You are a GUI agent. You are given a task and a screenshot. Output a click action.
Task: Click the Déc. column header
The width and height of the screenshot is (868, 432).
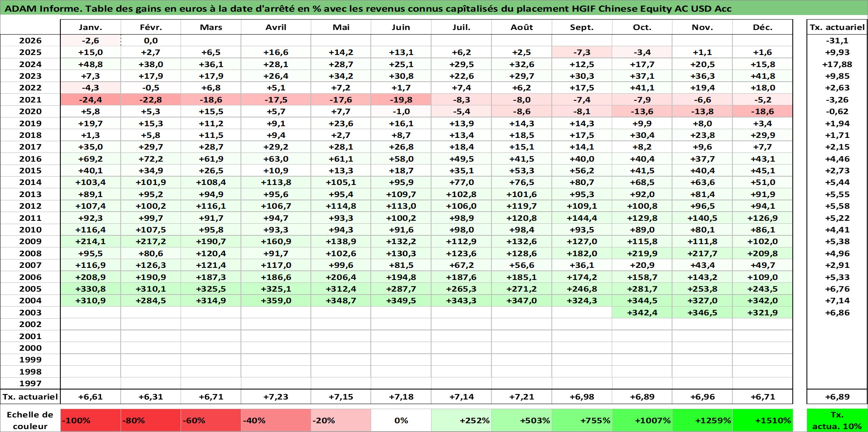pos(763,27)
